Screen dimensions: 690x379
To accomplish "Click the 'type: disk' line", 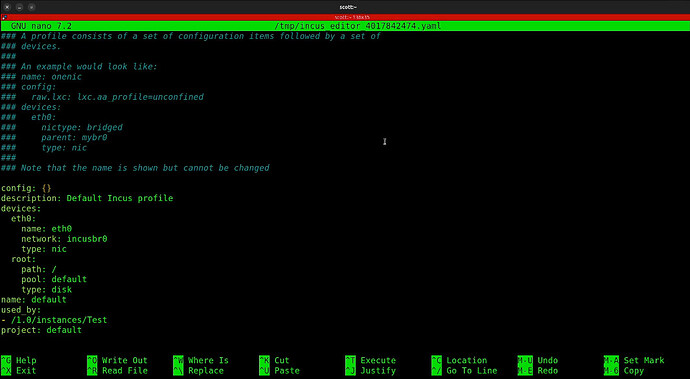I will point(46,289).
